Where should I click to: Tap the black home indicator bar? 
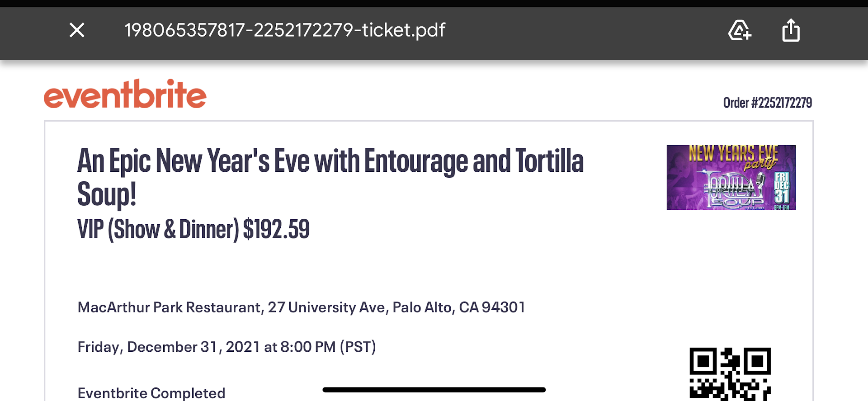tap(434, 390)
